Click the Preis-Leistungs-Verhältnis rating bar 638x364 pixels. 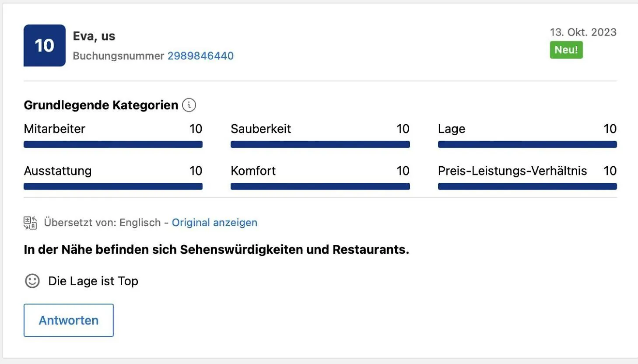click(x=527, y=186)
